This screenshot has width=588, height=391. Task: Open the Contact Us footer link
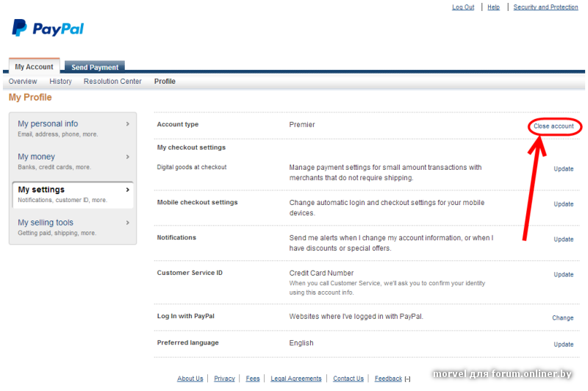(348, 379)
